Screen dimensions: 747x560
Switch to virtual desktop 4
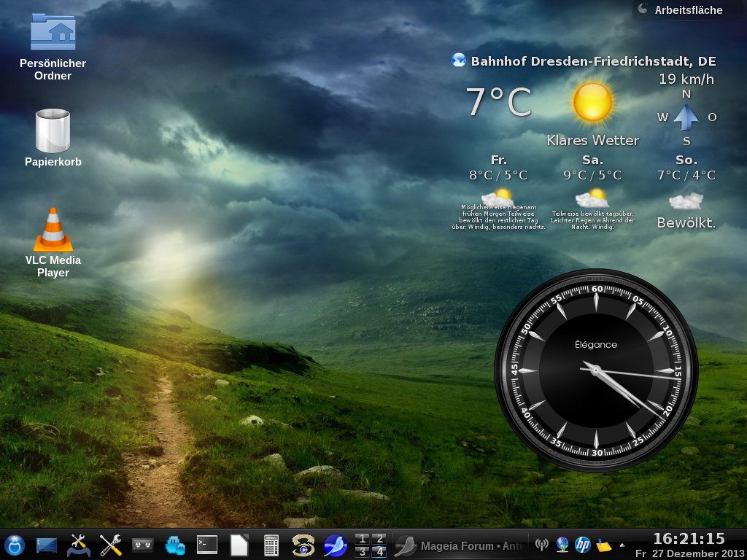pos(379,551)
